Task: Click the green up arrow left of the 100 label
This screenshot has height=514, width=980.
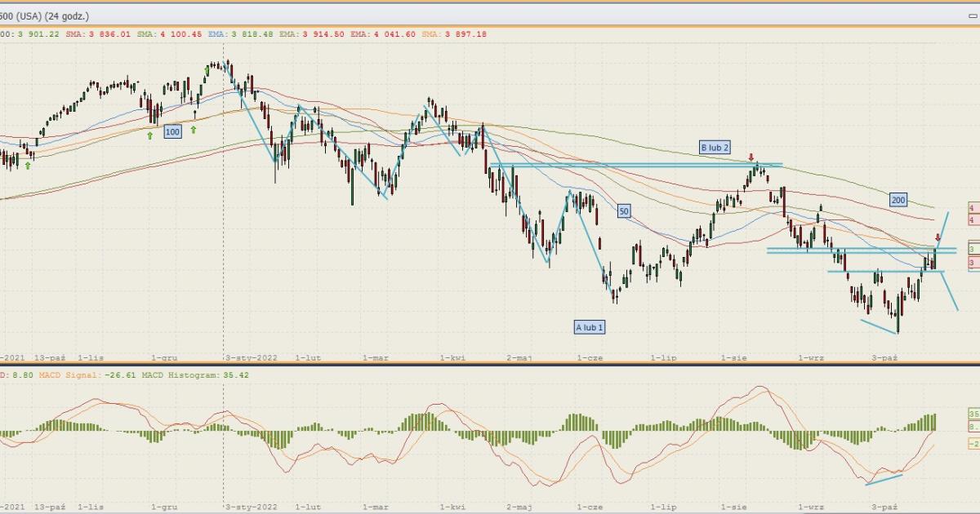Action: click(x=150, y=135)
